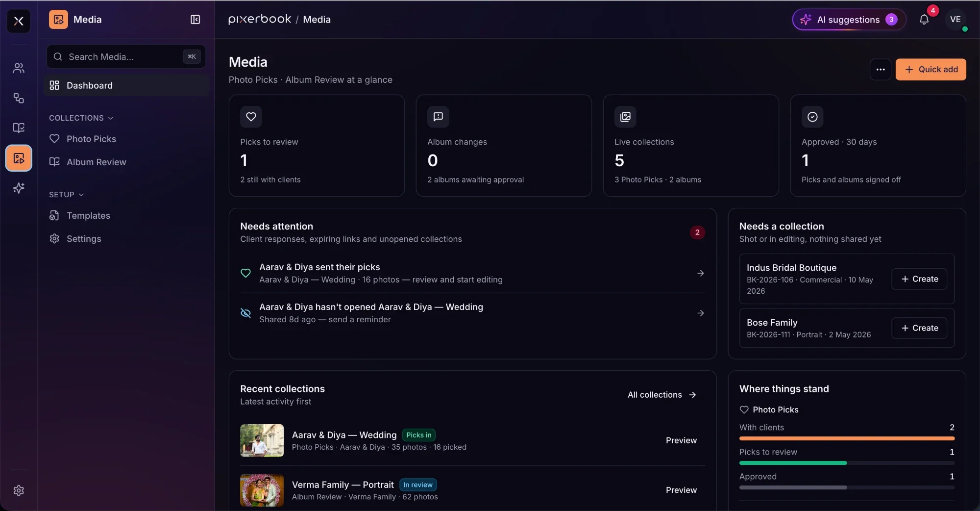Image resolution: width=980 pixels, height=511 pixels.
Task: Open the AI sparkle icon in rail
Action: [x=19, y=188]
